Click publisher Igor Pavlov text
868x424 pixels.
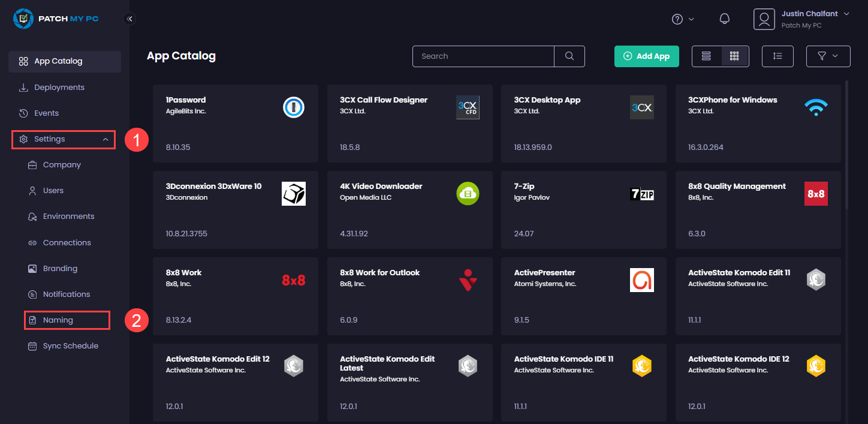point(532,197)
